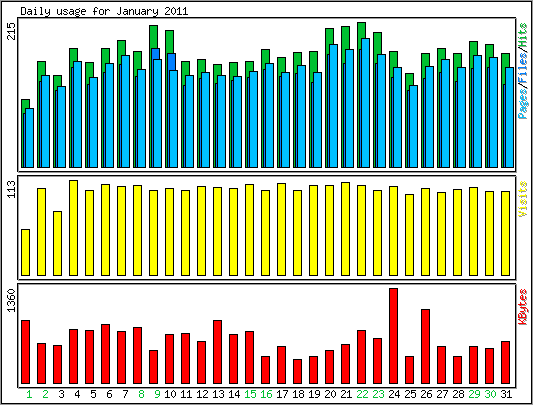Pick the green day label 22
533x405 pixels.
pos(362,394)
